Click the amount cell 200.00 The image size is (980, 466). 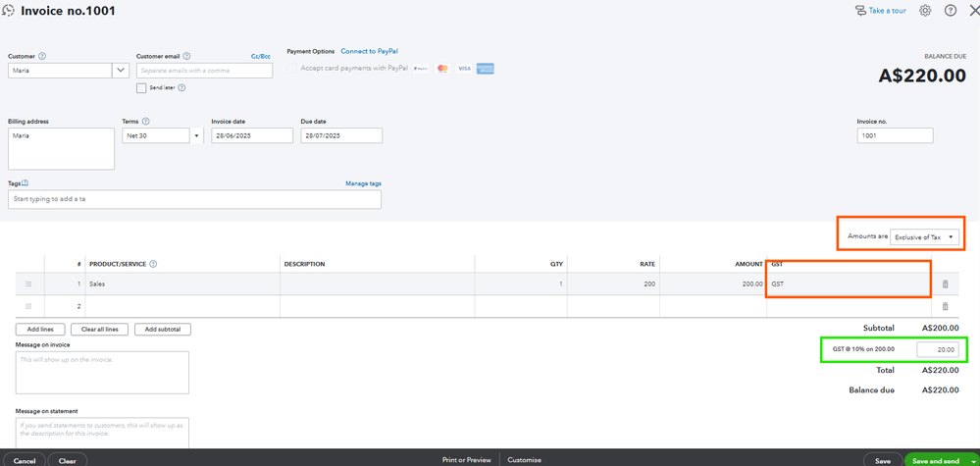713,285
